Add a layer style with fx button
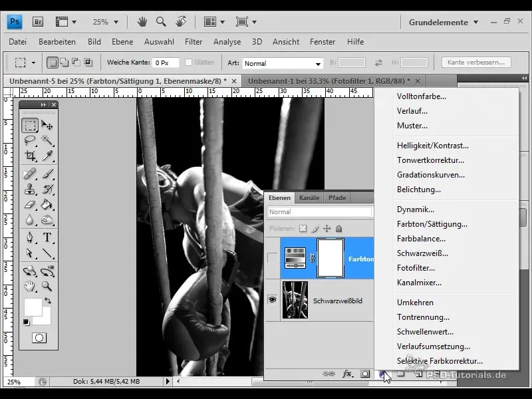532x399 pixels. (x=347, y=374)
